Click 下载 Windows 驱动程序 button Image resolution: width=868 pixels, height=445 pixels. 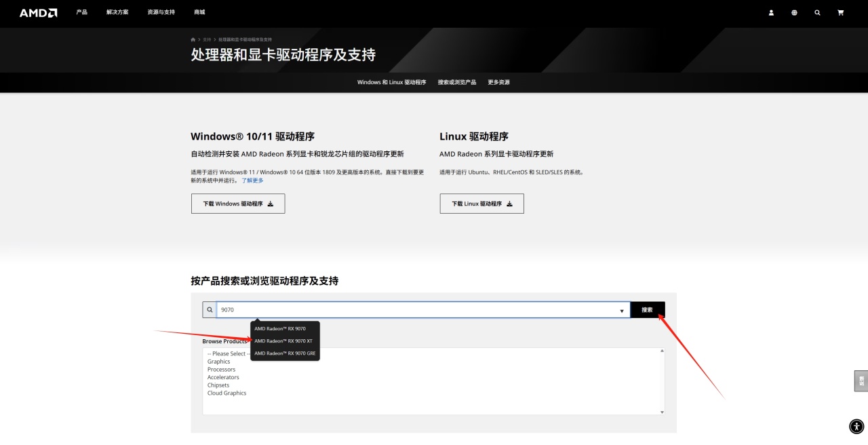(238, 204)
